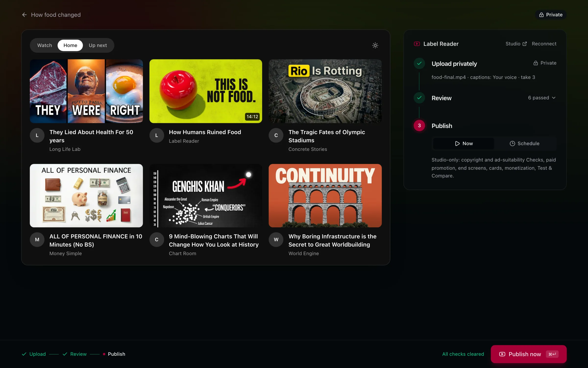Toggle the Private visibility pill at top right

click(x=551, y=15)
